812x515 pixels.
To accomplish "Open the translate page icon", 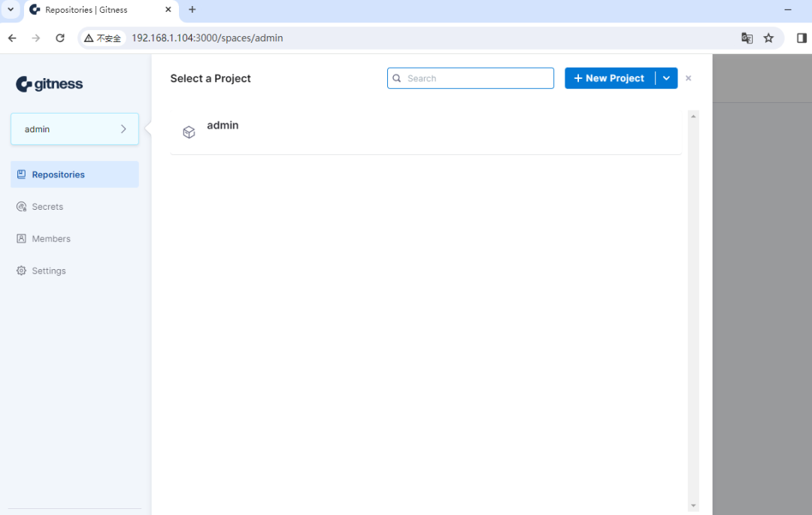I will click(747, 38).
